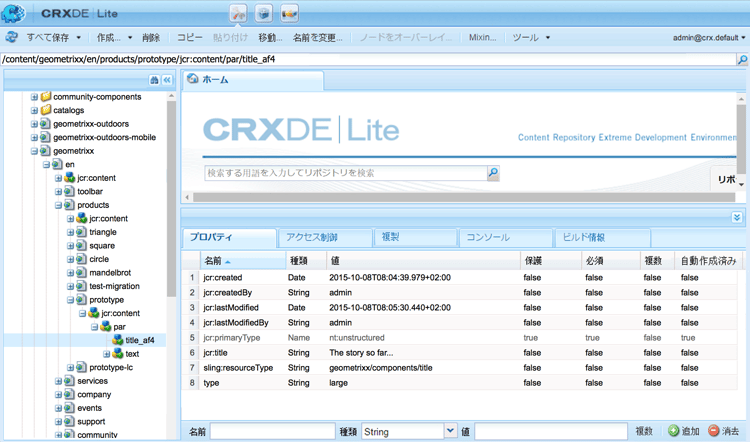Select the company tree item
This screenshot has height=442, width=750.
(x=94, y=395)
